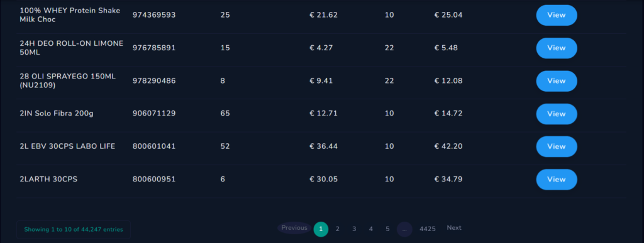Jump to last page 4425
Viewport: 644px width, 243px height.
pyautogui.click(x=428, y=229)
